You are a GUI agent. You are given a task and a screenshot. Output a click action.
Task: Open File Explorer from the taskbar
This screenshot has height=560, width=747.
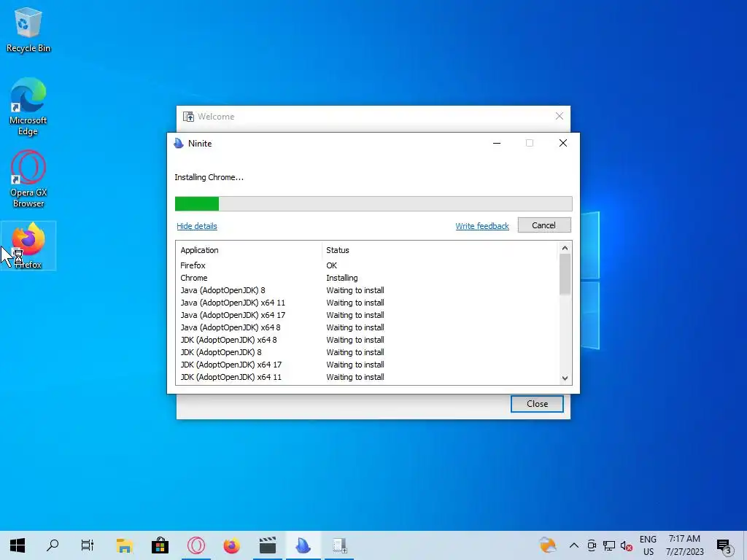[x=124, y=545]
